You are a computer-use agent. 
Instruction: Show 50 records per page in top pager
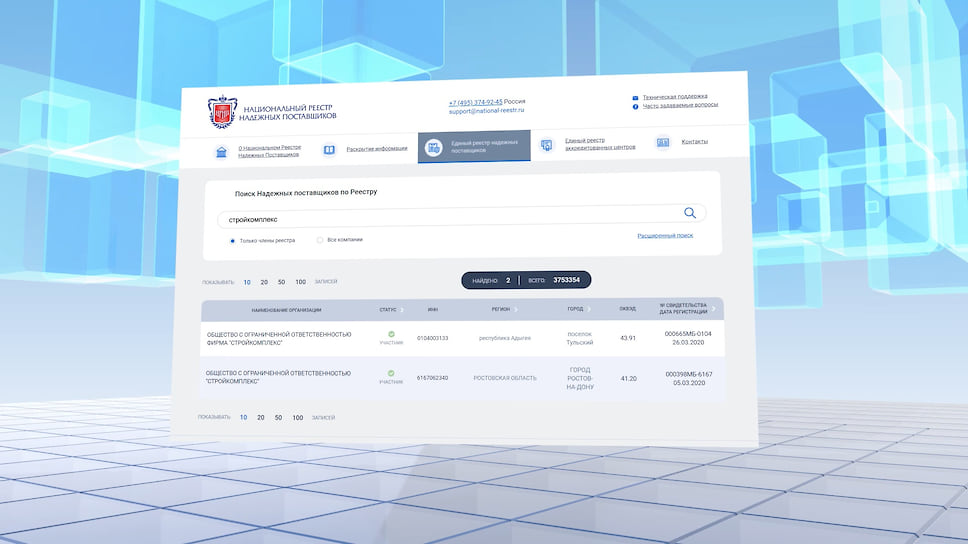tap(281, 283)
